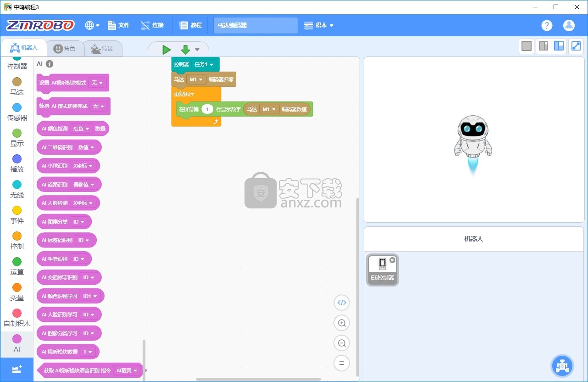Click the AI 人脸识别学习 block

pos(69,315)
